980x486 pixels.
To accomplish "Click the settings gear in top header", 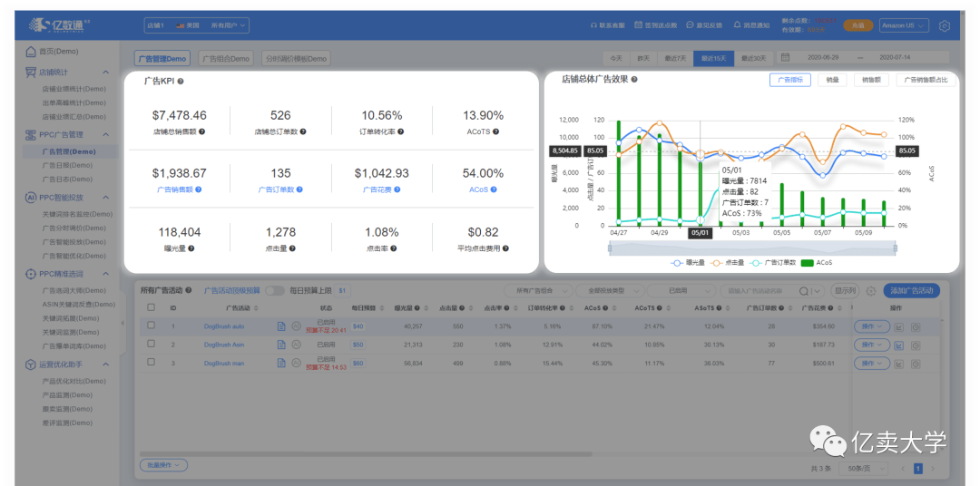I will click(945, 25).
